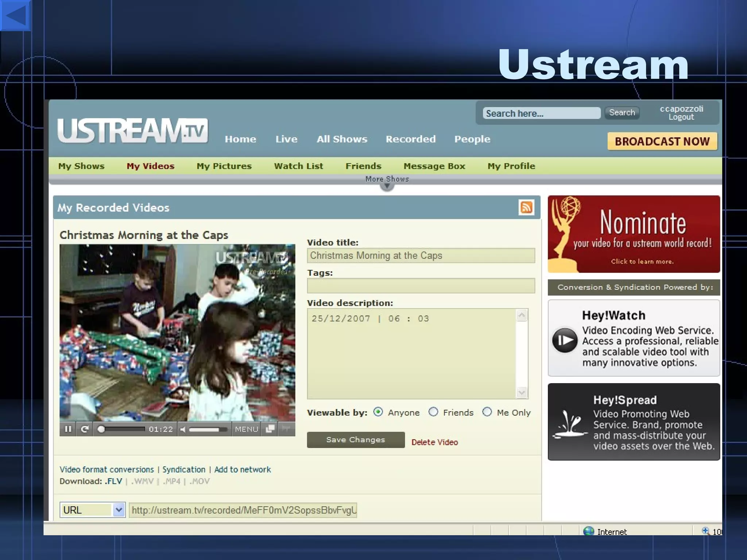Click the Nominate your video banner
The width and height of the screenshot is (747, 560).
tap(634, 234)
